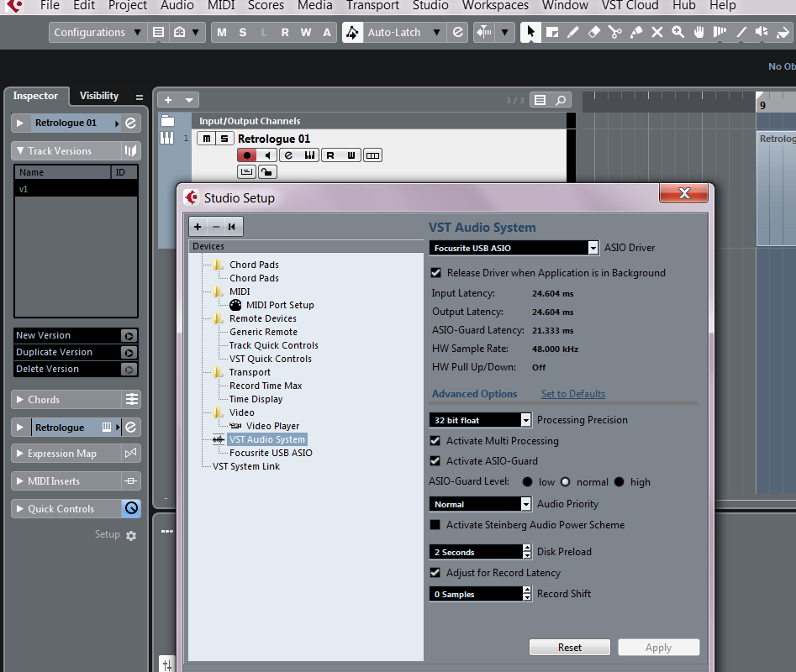This screenshot has height=672, width=796.
Task: Open the MIDI menu
Action: [221, 6]
